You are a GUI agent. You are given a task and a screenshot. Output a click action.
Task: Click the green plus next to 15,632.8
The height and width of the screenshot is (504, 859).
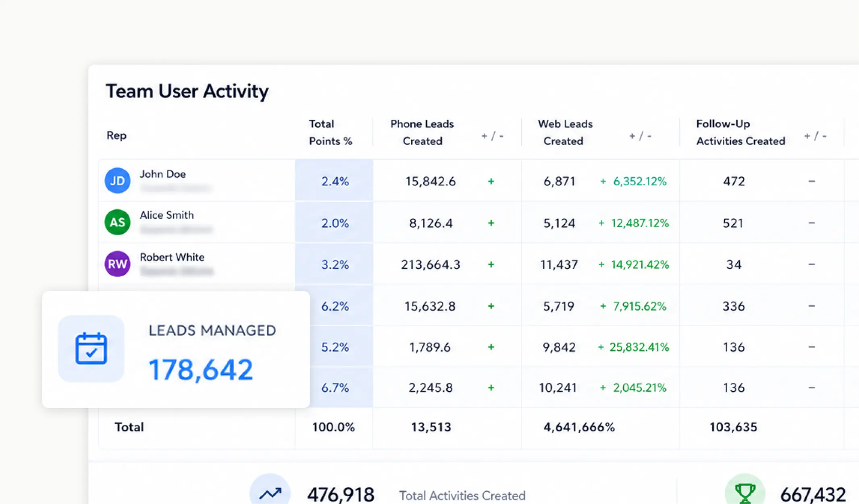[491, 306]
